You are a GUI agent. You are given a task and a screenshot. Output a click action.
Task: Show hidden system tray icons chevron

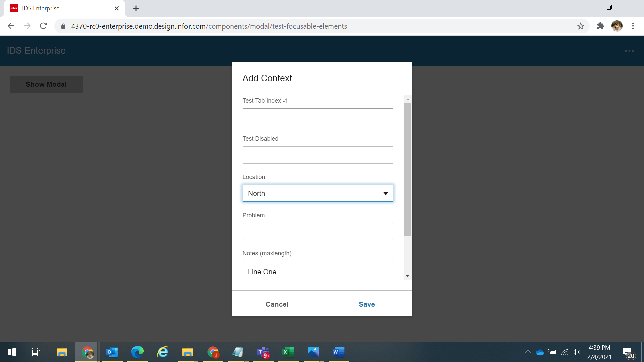(x=528, y=352)
